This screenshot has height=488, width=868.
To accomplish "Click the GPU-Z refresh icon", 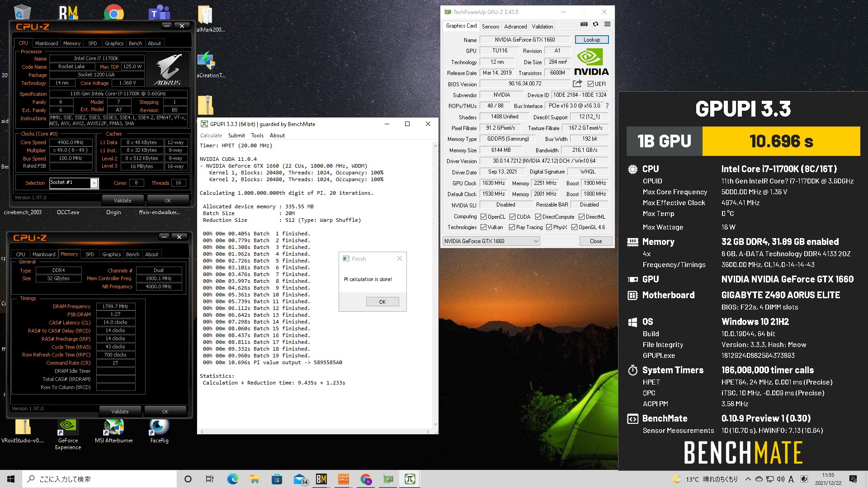I will (595, 24).
